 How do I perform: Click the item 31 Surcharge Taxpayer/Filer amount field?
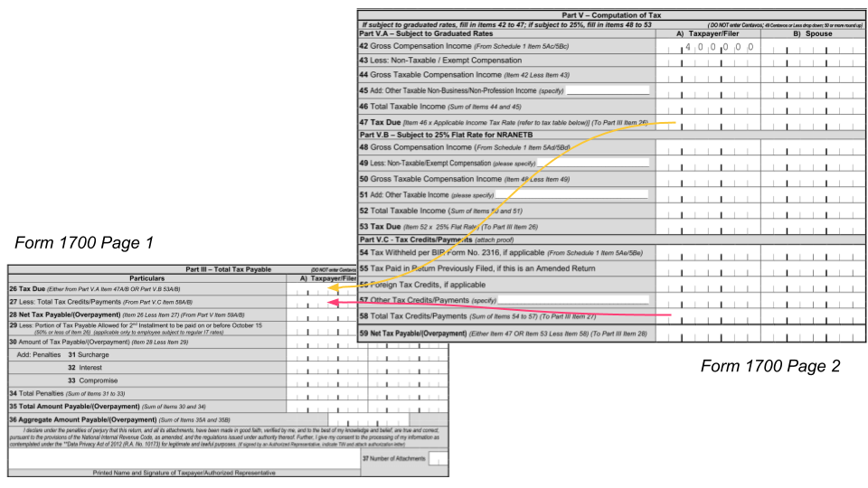click(x=327, y=355)
